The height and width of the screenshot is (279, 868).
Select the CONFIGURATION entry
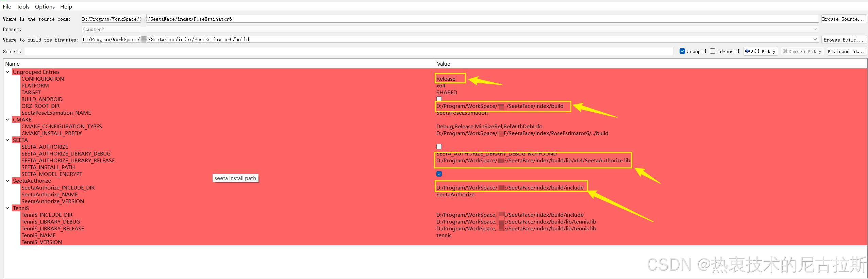point(43,79)
